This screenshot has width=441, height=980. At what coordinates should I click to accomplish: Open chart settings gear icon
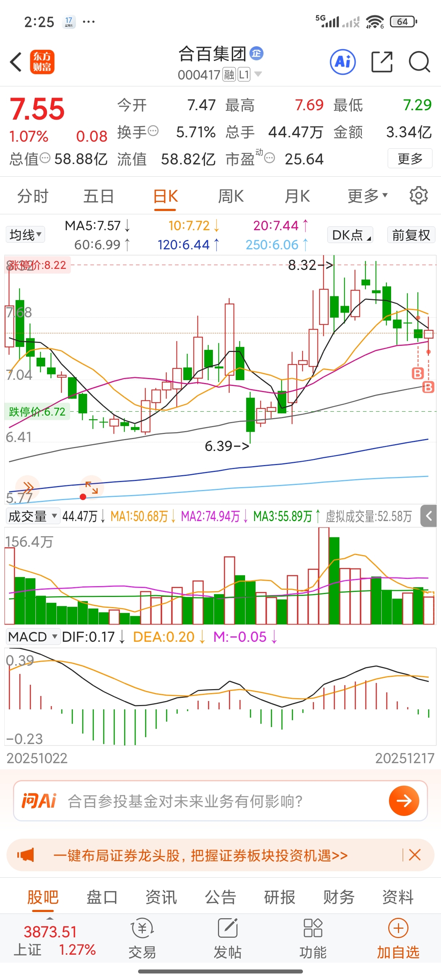[419, 195]
